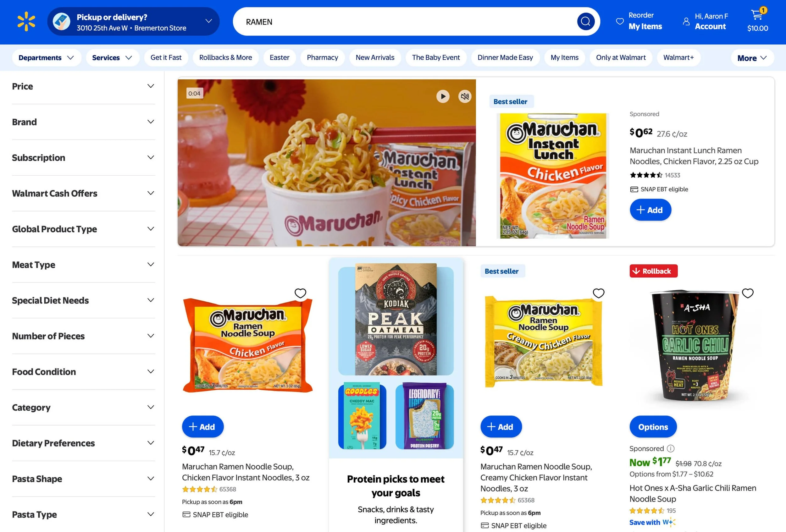Viewport: 786px width, 532px height.
Task: Click the Sponsored info icon
Action: (670, 448)
